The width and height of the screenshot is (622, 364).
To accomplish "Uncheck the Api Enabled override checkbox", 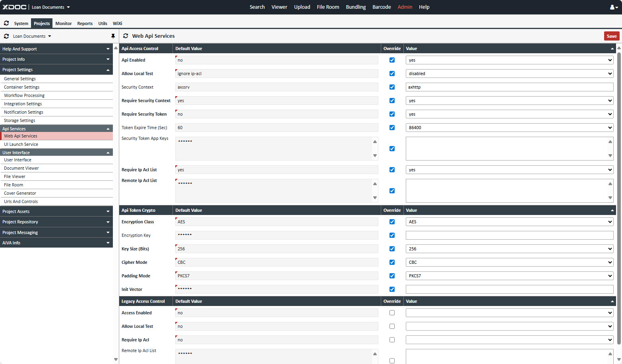I will [x=392, y=60].
